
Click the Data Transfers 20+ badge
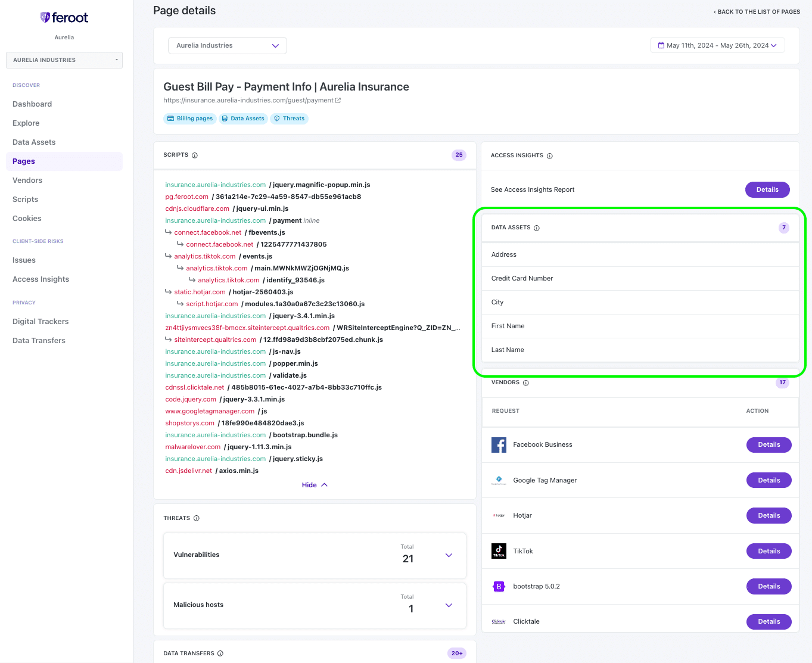pos(457,653)
